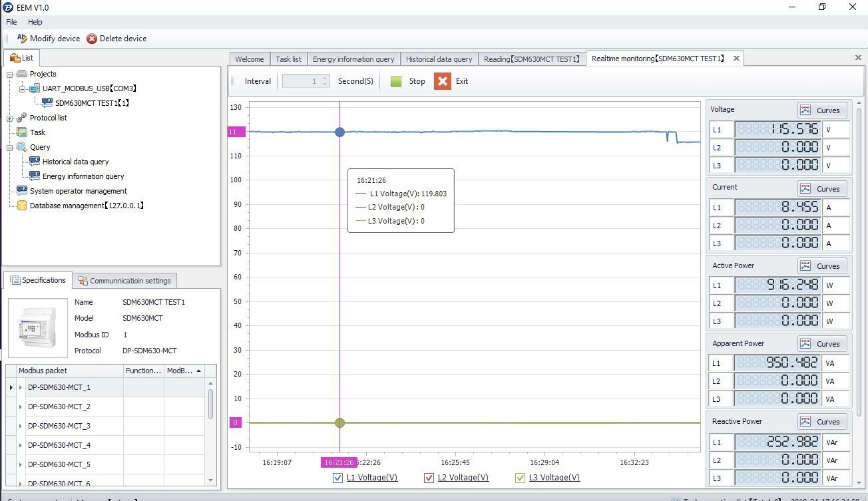
Task: Open the File menu
Action: coord(11,22)
